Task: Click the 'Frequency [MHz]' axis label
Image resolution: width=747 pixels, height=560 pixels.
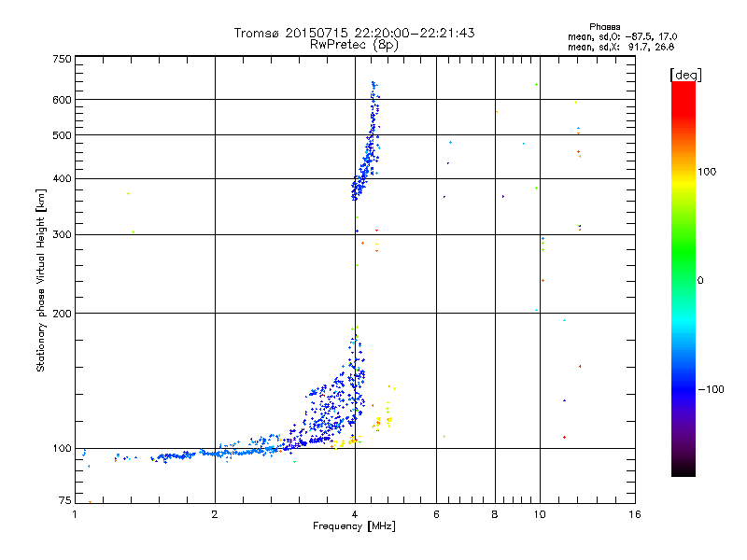Action: (x=354, y=526)
